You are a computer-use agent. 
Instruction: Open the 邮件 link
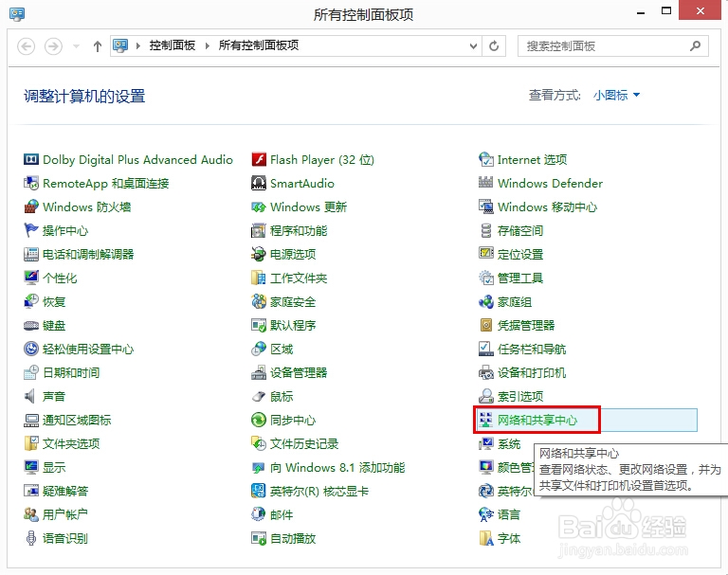[282, 514]
